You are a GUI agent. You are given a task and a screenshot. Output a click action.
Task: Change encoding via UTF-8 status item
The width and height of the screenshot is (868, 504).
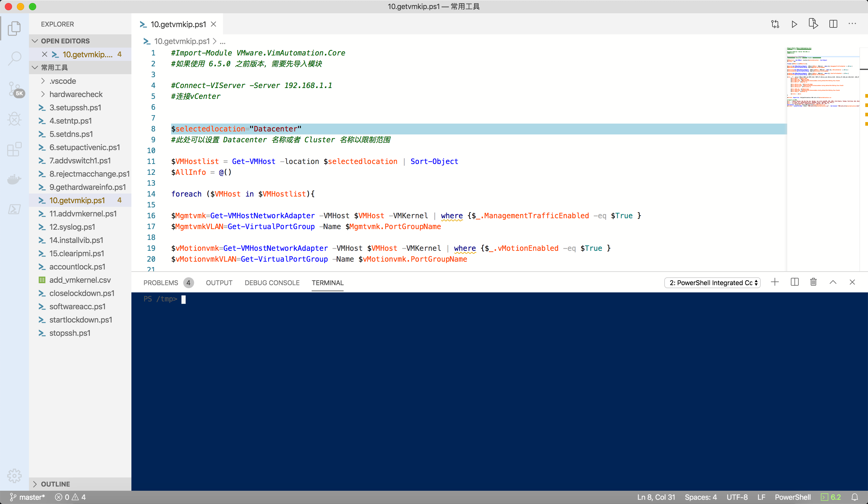click(x=737, y=497)
